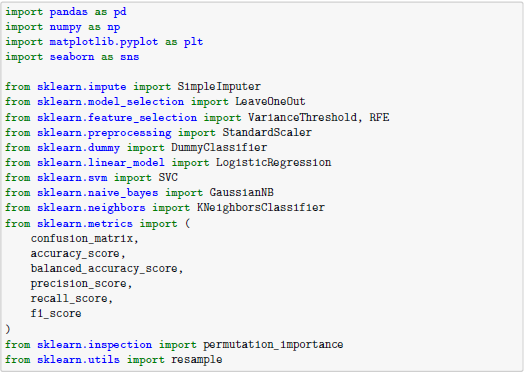525x372 pixels.
Task: Click the 'sns' alias
Action: tap(130, 57)
